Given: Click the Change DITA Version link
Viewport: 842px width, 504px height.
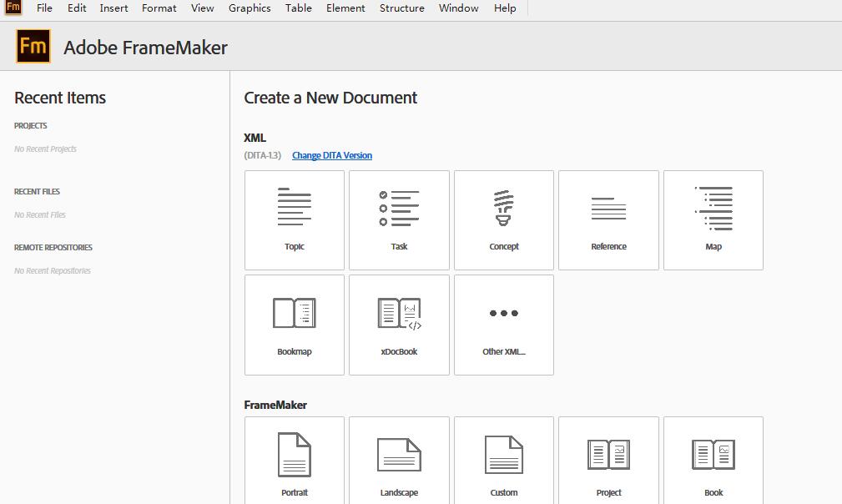Looking at the screenshot, I should point(332,155).
